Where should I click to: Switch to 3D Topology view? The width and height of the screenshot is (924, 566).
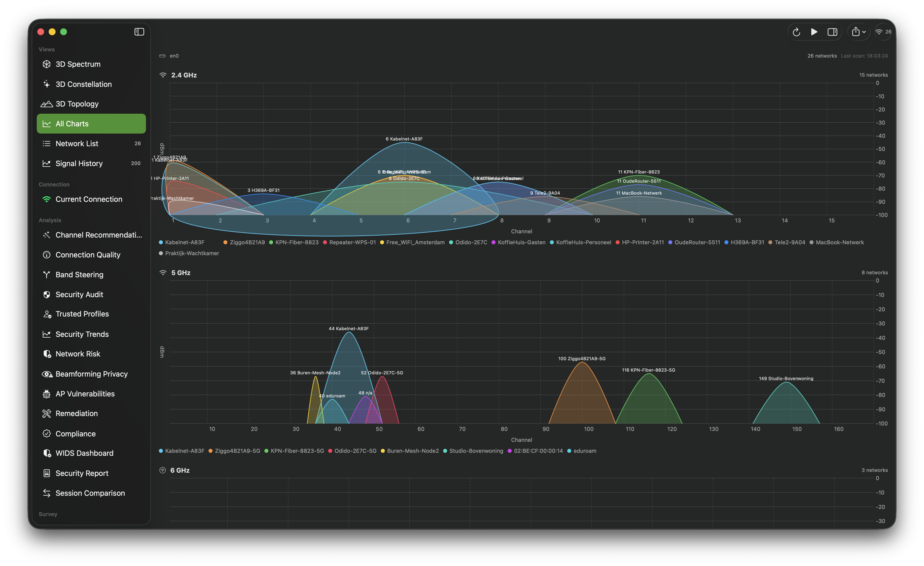91,104
